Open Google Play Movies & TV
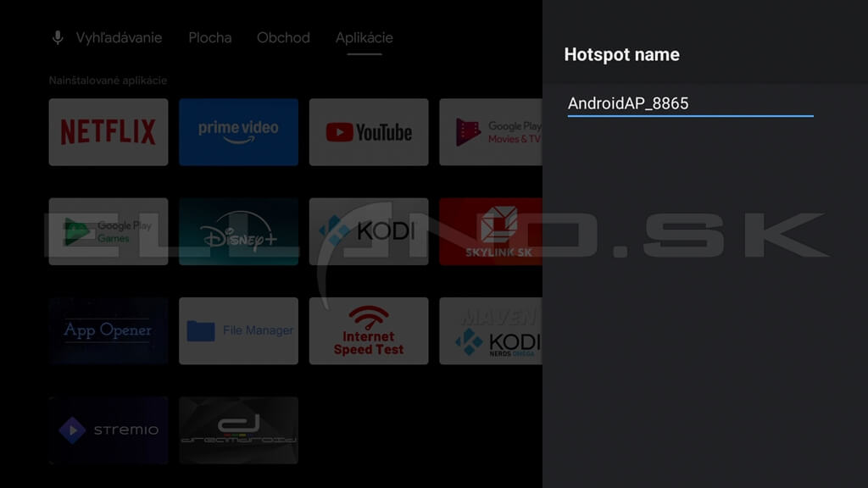The image size is (868, 488). [x=491, y=132]
